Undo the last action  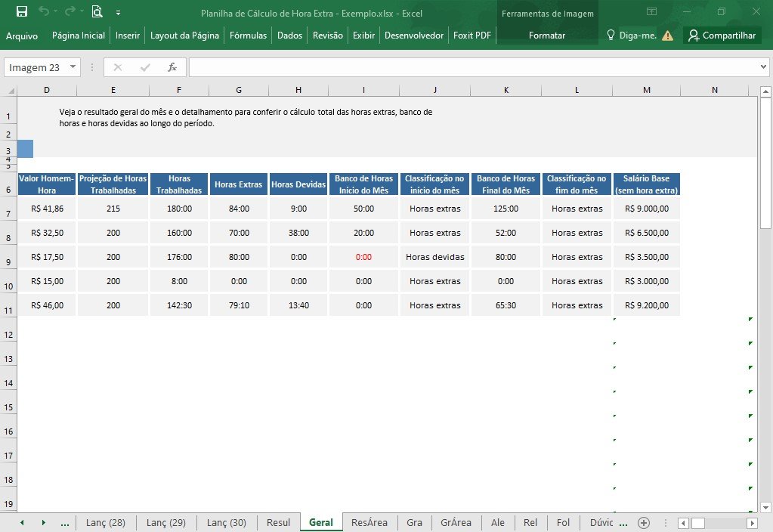(44, 11)
